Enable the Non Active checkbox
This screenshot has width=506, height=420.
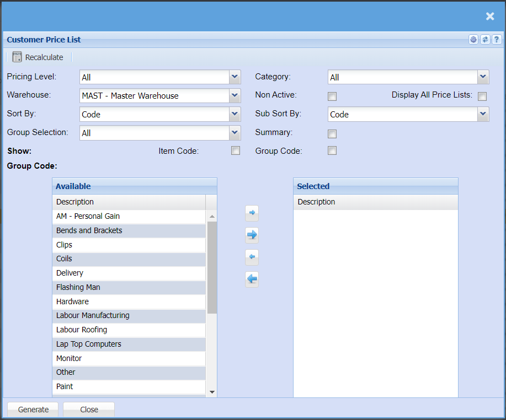coord(332,96)
